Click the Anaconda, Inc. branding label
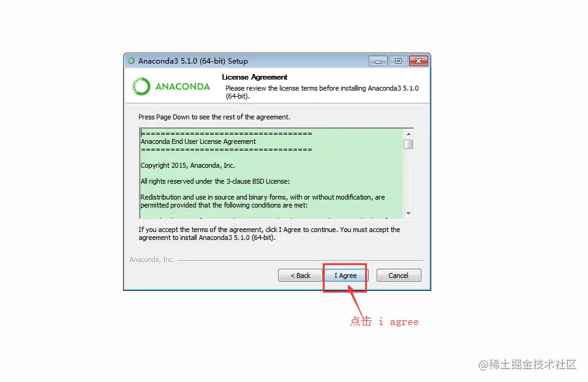The width and height of the screenshot is (588, 382). [x=152, y=260]
